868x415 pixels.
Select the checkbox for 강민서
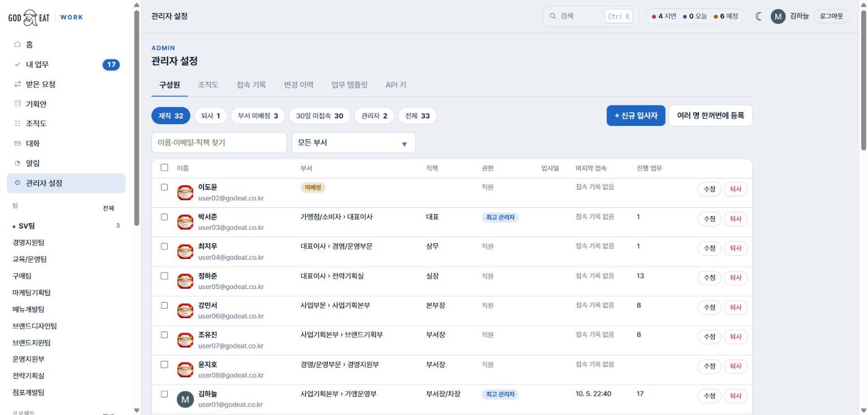coord(164,305)
